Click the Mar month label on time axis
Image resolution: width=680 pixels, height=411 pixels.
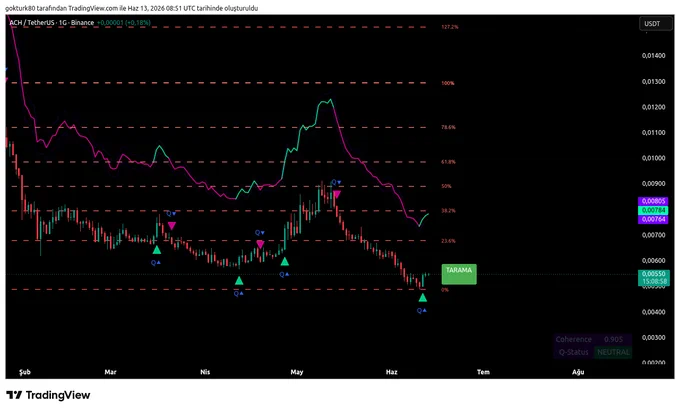pyautogui.click(x=111, y=372)
